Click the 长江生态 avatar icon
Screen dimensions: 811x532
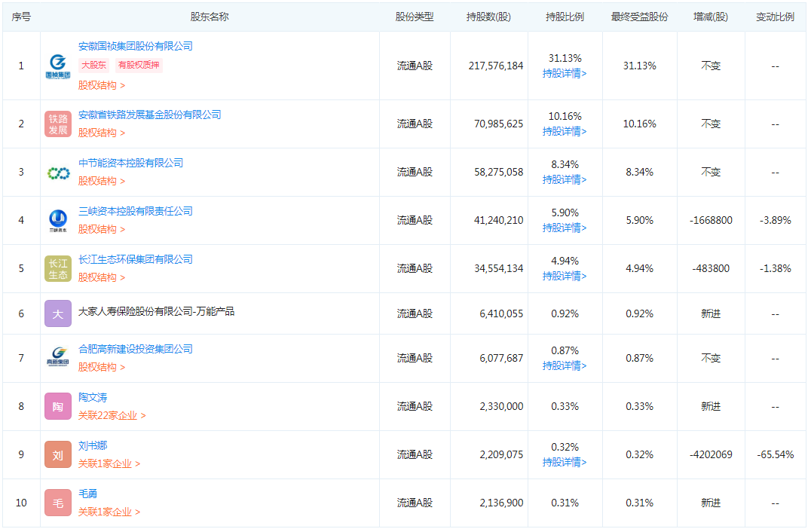click(57, 269)
